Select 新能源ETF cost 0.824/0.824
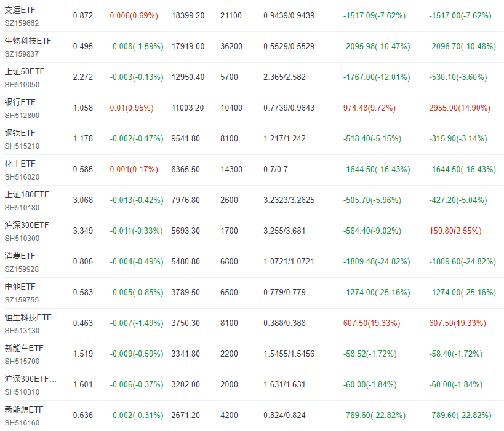The image size is (504, 431). pyautogui.click(x=284, y=415)
